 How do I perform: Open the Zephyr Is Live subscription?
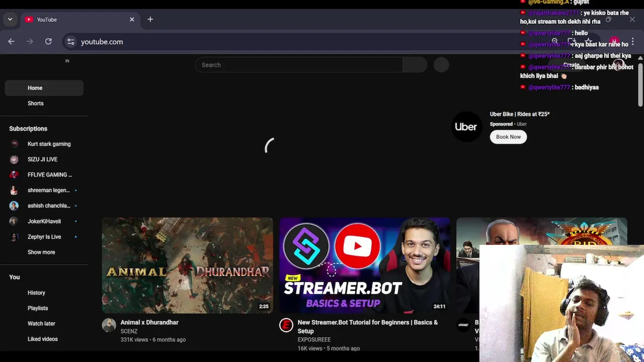(44, 237)
